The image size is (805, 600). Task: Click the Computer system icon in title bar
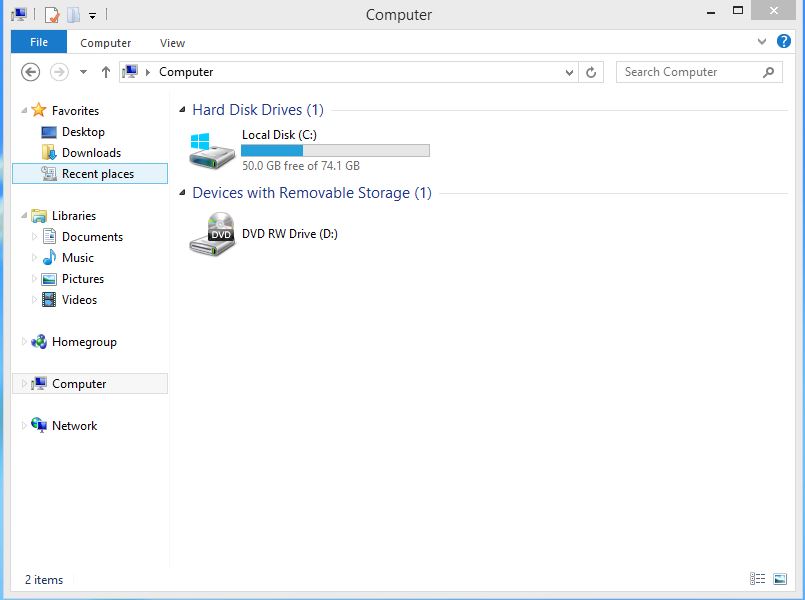(x=18, y=14)
